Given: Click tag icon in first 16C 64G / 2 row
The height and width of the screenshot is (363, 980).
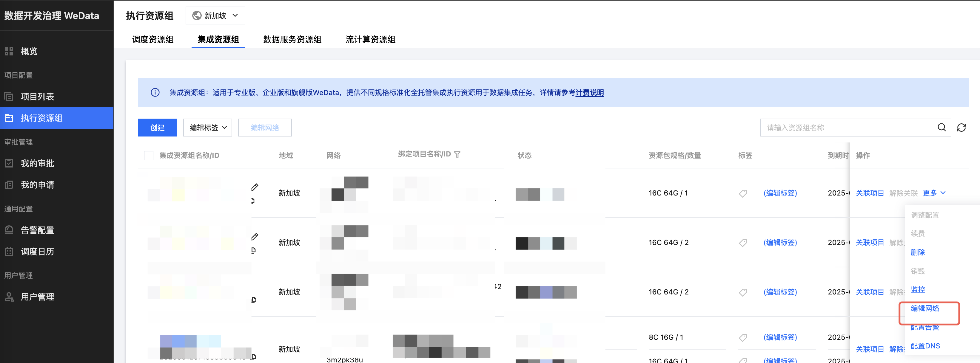Looking at the screenshot, I should coord(742,243).
